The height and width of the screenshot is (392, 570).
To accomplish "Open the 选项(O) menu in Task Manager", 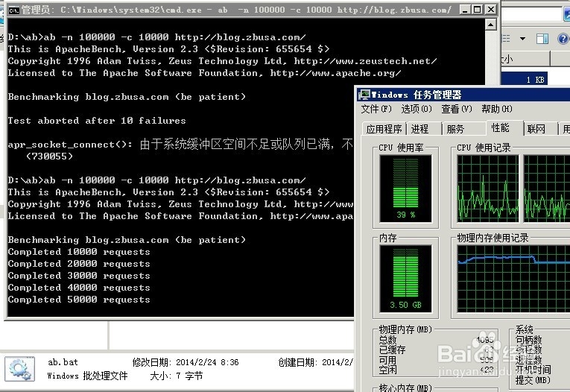I will point(417,109).
